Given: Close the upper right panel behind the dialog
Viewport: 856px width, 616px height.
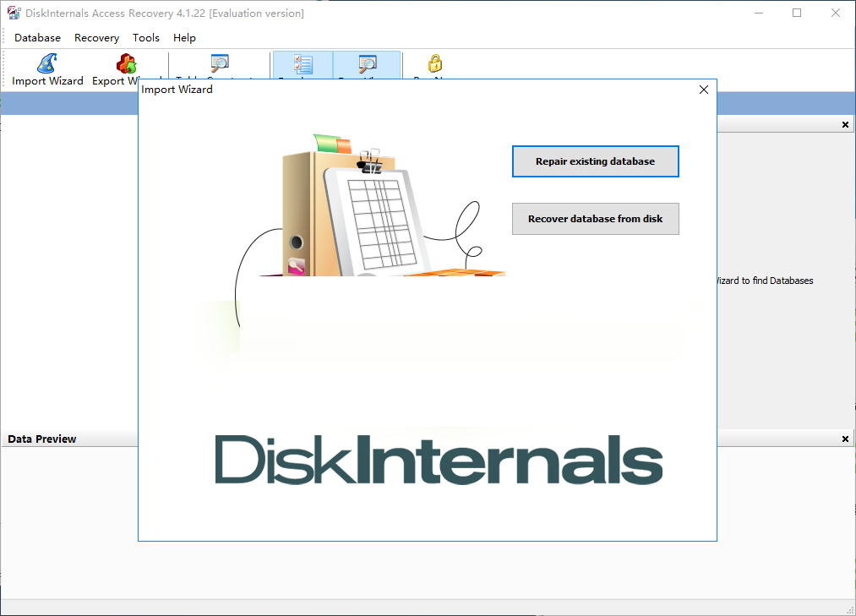Looking at the screenshot, I should 845,125.
